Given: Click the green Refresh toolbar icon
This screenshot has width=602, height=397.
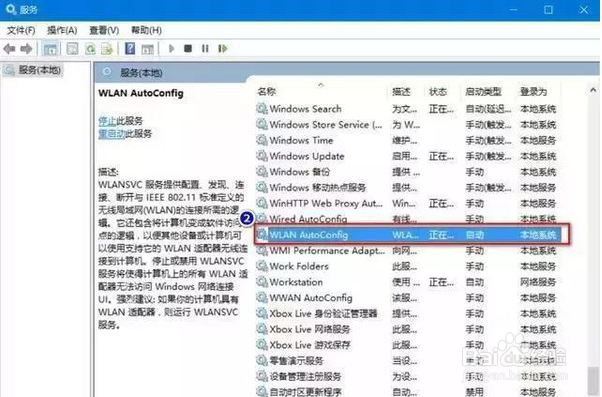Looking at the screenshot, I should (90, 49).
